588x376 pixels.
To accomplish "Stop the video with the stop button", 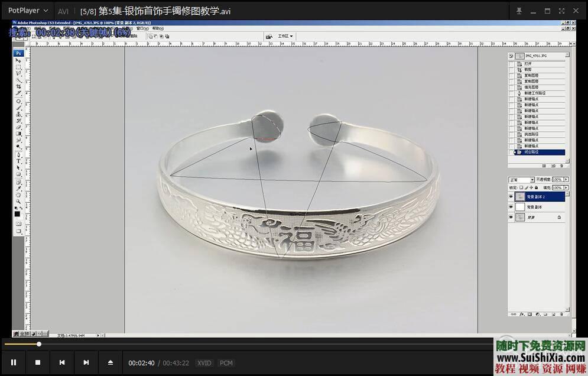I will tap(38, 362).
